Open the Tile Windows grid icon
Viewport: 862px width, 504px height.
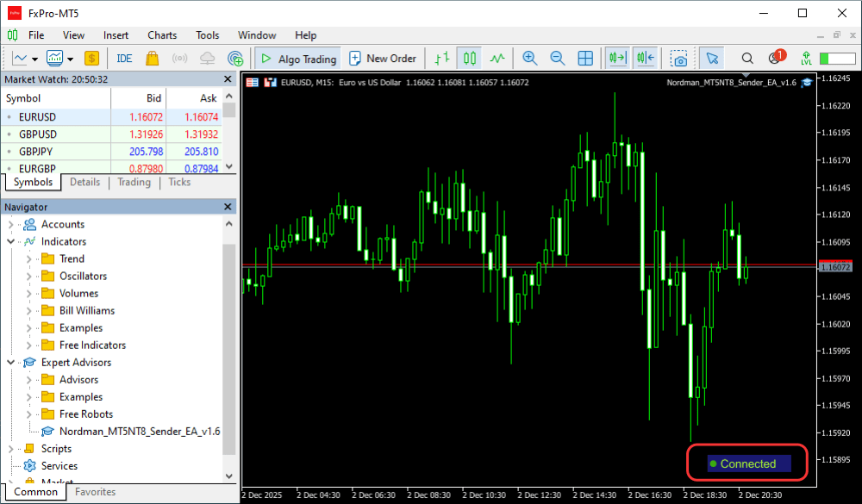pos(584,58)
